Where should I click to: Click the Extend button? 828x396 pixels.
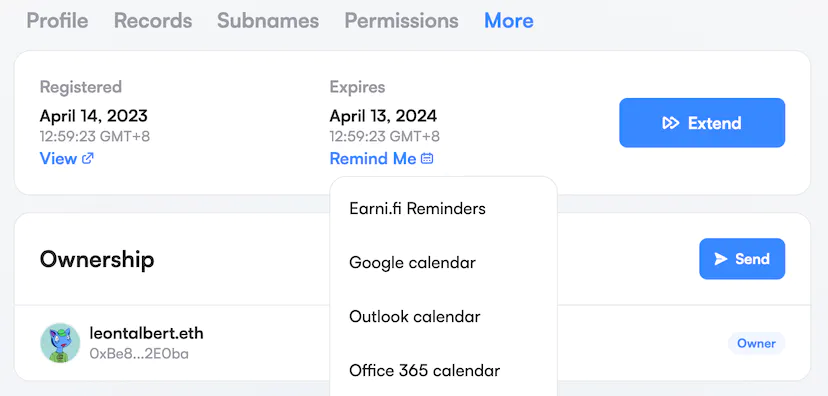pos(702,122)
